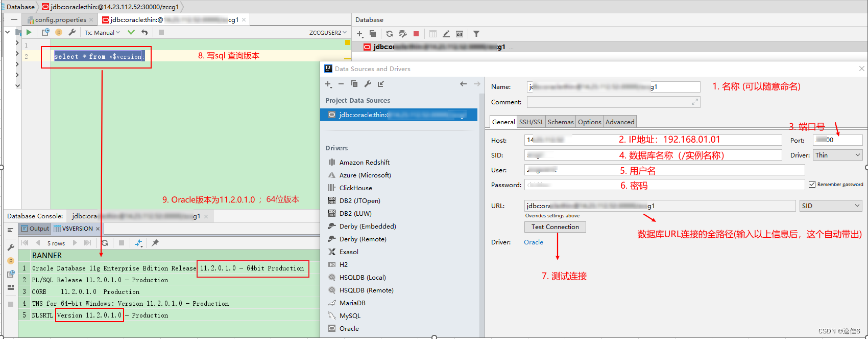
Task: Close the V$VERSION result tab
Action: (x=98, y=229)
